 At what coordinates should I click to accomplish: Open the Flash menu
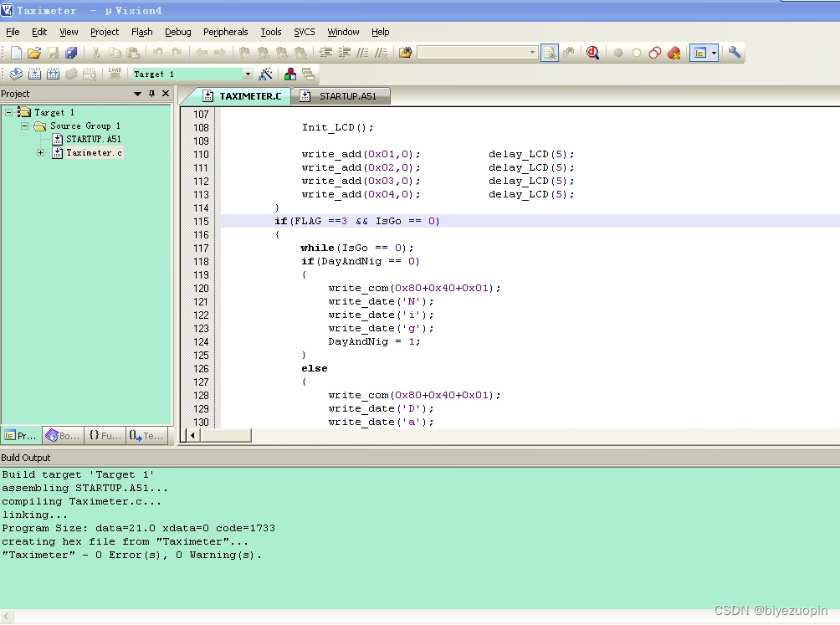(142, 32)
